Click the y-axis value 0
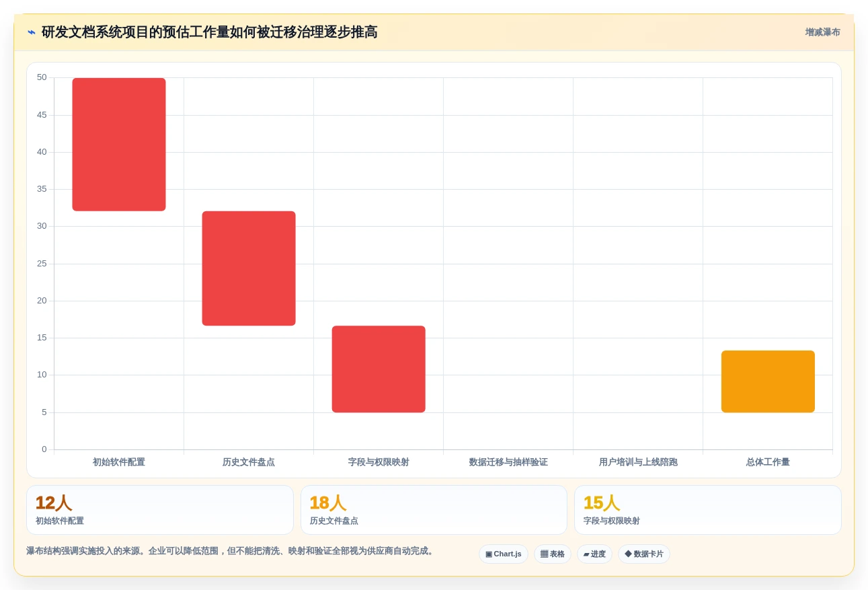The width and height of the screenshot is (868, 590). pyautogui.click(x=44, y=449)
